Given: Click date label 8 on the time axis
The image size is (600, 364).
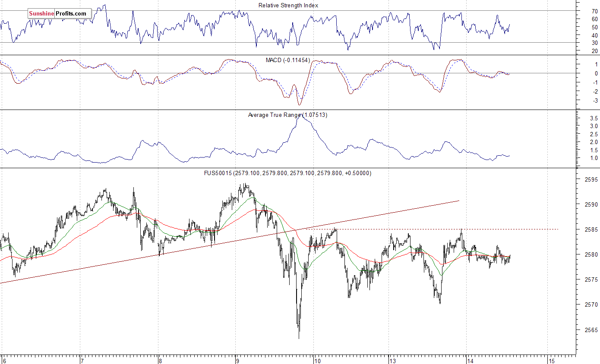Looking at the screenshot, I should pos(160,360).
